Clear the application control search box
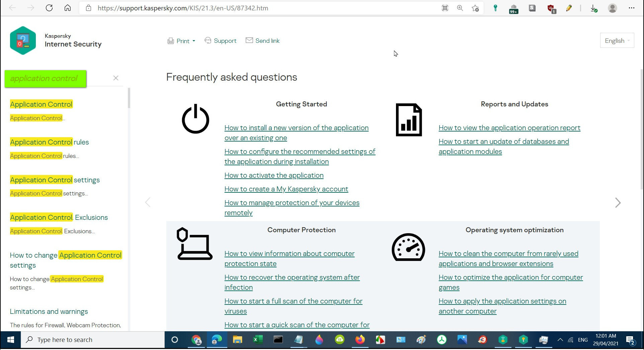The image size is (644, 350). [x=116, y=78]
